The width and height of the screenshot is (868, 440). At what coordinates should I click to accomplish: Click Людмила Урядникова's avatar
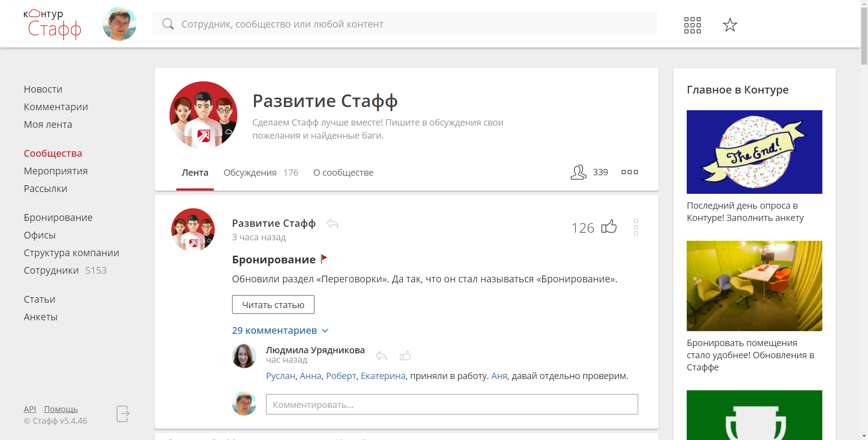[244, 356]
